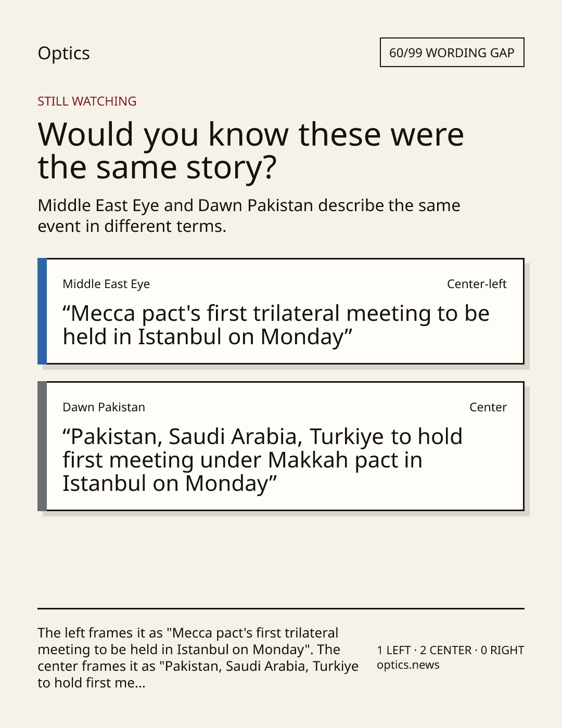This screenshot has width=562, height=728.
Task: Click the 60/99 WORDING GAP badge
Action: 452,53
